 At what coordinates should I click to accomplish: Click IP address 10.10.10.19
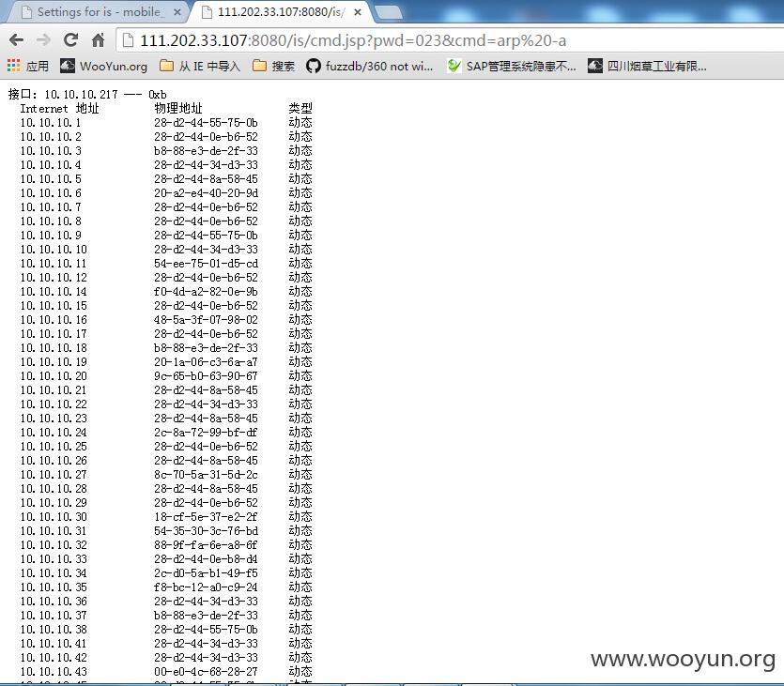pos(54,362)
